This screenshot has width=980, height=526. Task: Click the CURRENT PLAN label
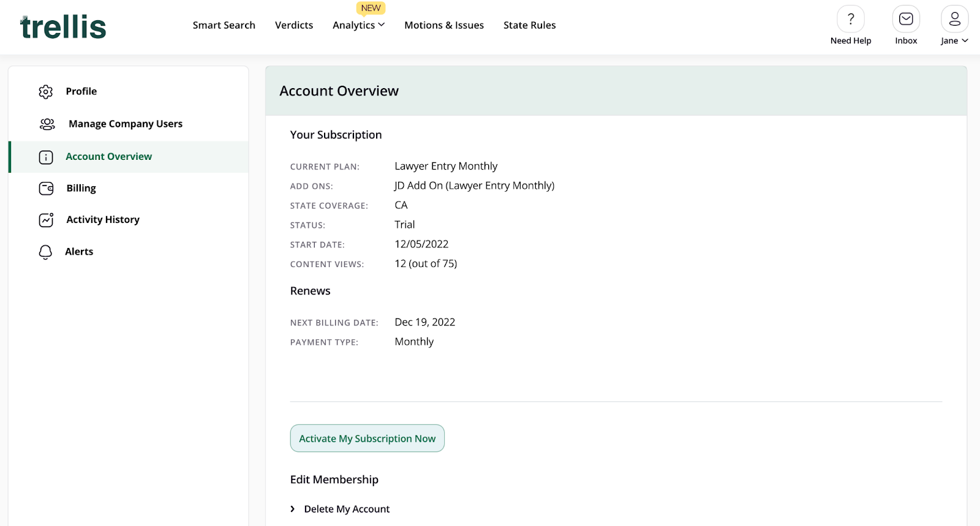[x=325, y=167]
